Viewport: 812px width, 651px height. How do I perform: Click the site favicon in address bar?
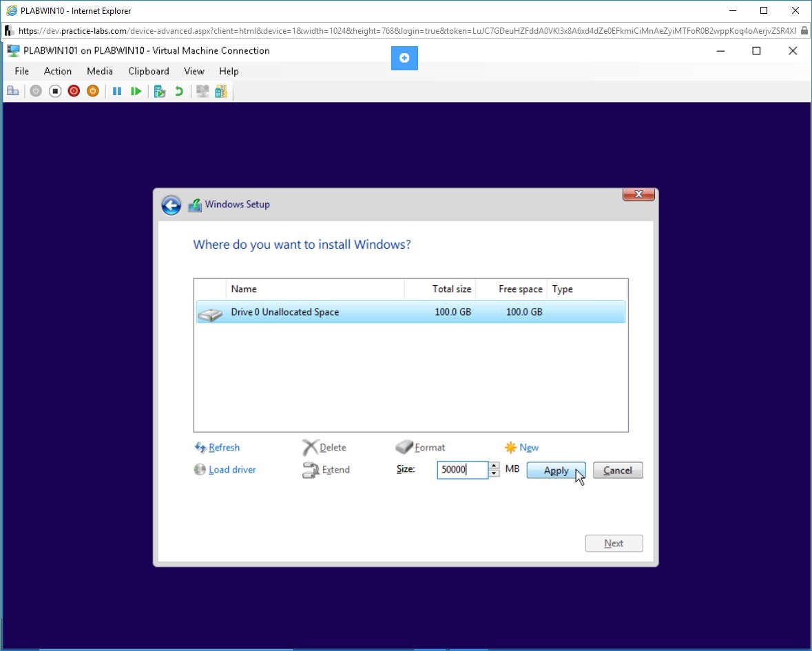click(9, 31)
